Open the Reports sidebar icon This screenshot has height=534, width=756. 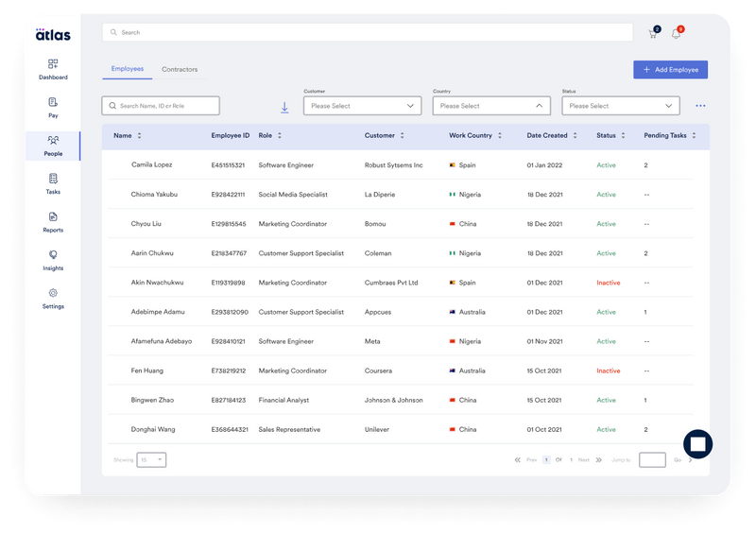[53, 216]
